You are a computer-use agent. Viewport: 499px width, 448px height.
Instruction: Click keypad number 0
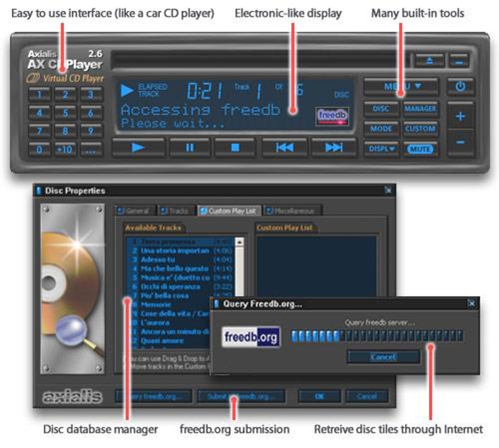40,150
